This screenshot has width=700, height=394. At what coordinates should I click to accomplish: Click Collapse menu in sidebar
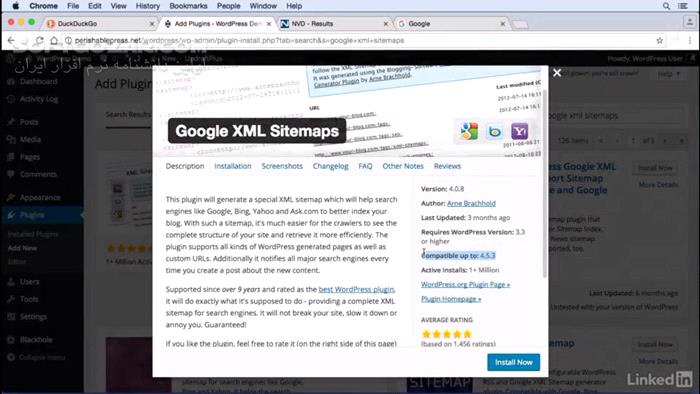tap(42, 357)
